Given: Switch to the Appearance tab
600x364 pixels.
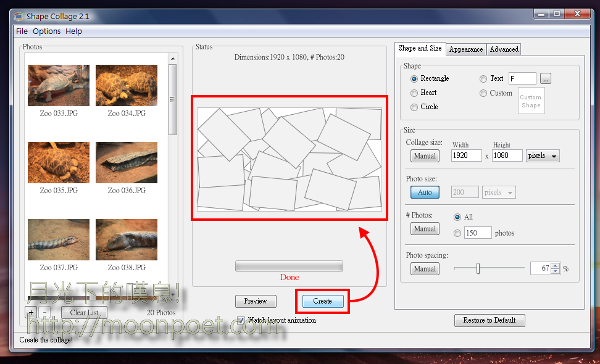Looking at the screenshot, I should tap(467, 49).
